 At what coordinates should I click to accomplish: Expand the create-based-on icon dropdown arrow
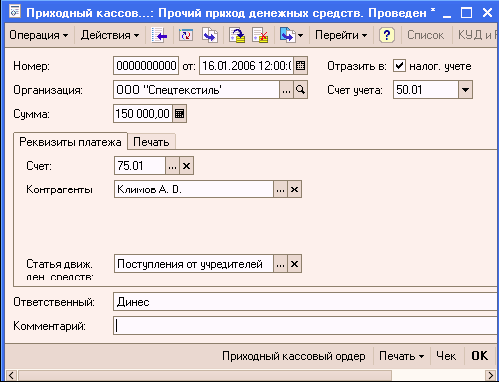pos(300,35)
